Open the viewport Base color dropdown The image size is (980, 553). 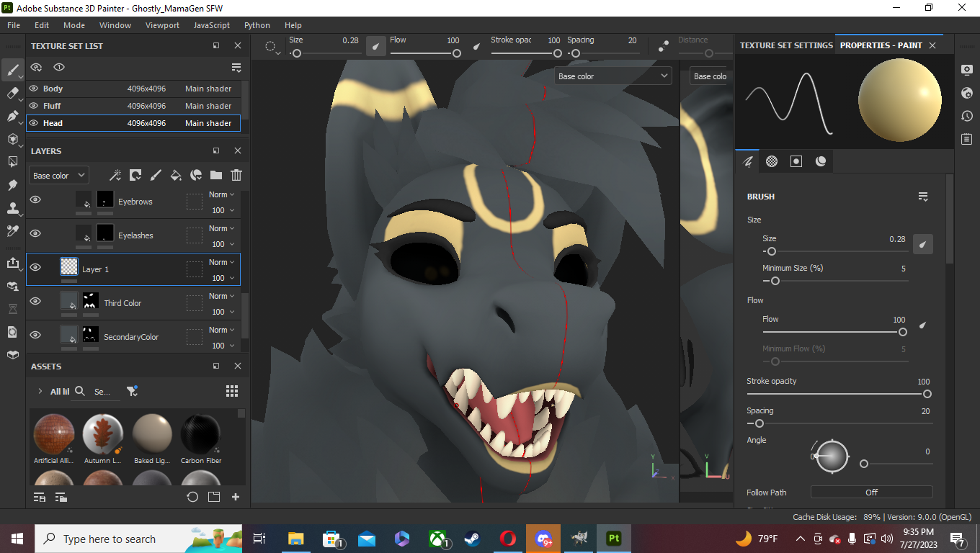pos(613,76)
